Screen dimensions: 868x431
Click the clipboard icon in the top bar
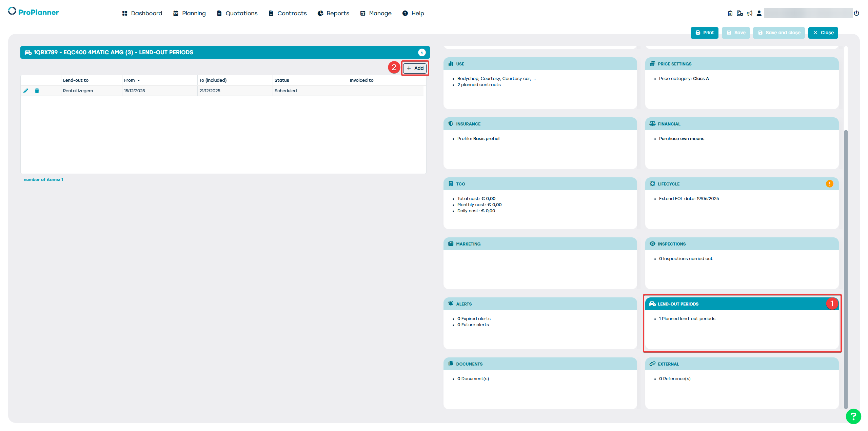pos(730,13)
